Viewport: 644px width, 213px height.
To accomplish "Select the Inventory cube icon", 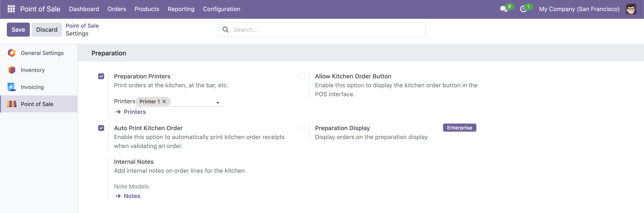I will tap(11, 70).
